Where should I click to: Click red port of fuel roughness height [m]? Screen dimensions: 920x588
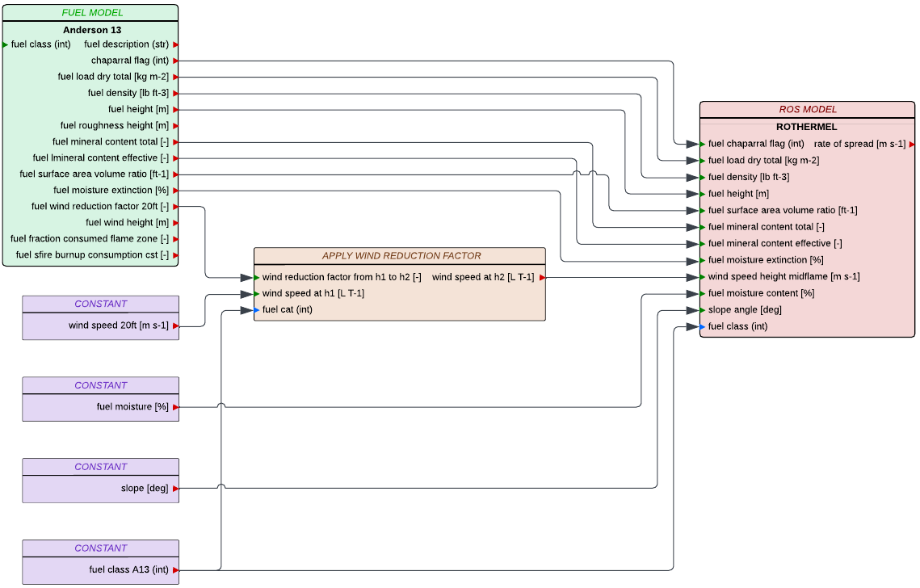pos(175,125)
